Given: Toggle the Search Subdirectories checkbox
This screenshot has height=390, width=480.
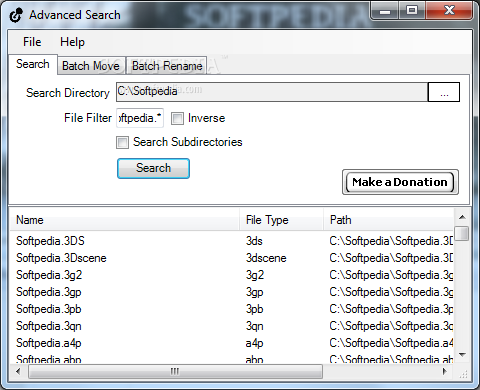Looking at the screenshot, I should pos(122,142).
